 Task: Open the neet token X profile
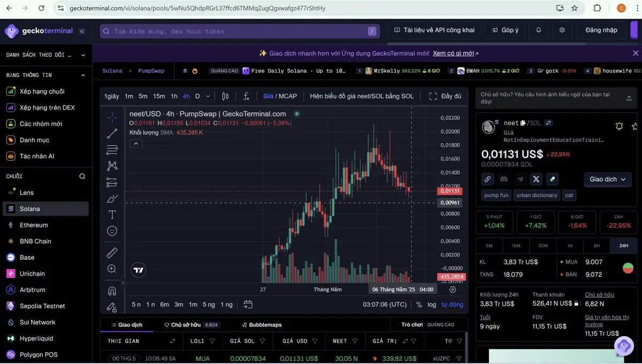pos(536,179)
